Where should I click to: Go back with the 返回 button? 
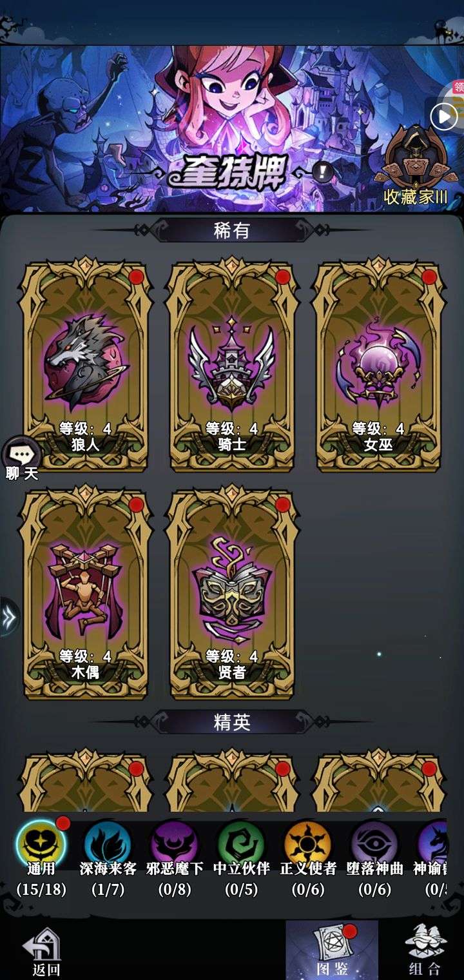(43, 952)
